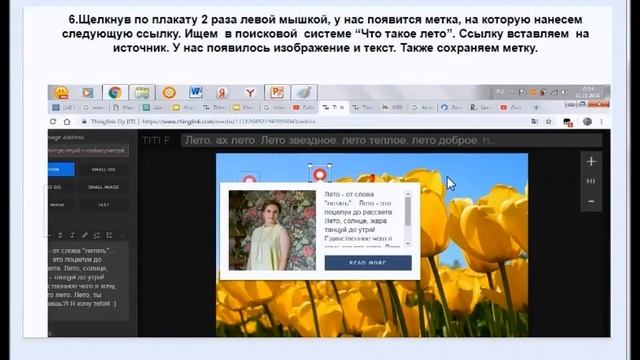Select the red tag marker with handles

click(320, 175)
